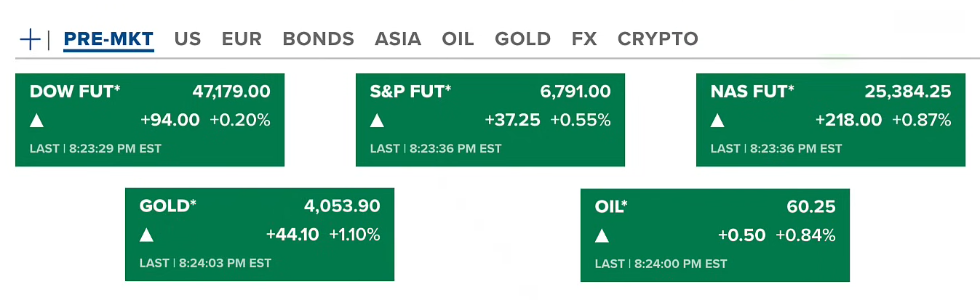
Task: Click the OIL tile up-arrow triangle
Action: point(602,235)
